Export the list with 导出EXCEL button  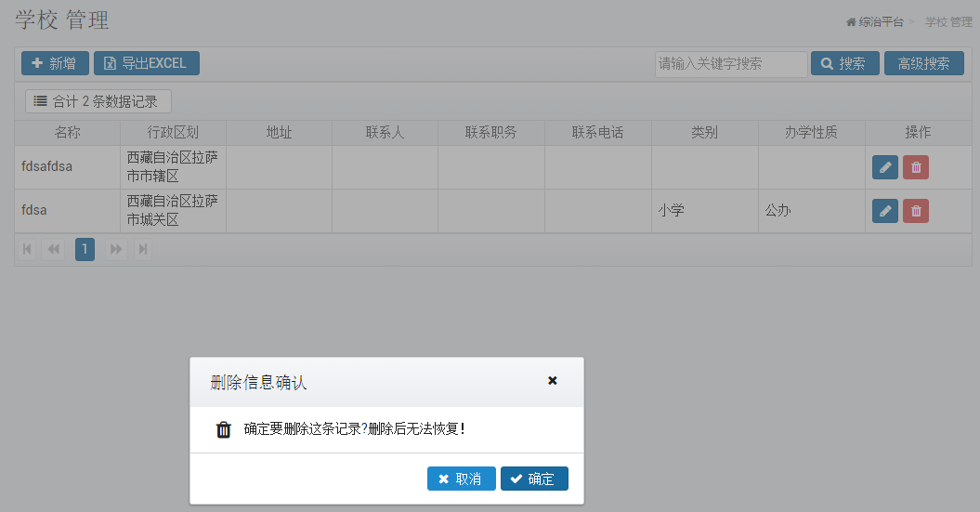(147, 63)
